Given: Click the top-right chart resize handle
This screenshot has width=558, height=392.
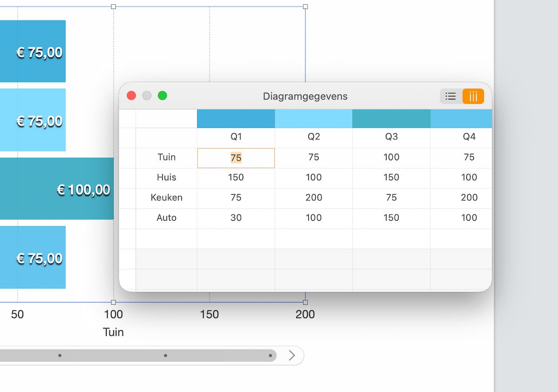Looking at the screenshot, I should (x=306, y=7).
